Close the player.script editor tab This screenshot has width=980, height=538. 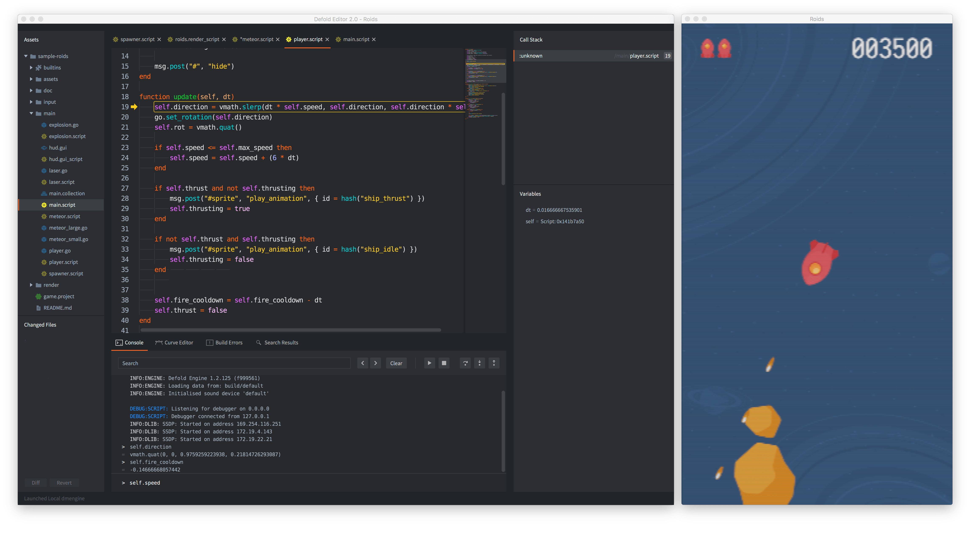(x=327, y=40)
